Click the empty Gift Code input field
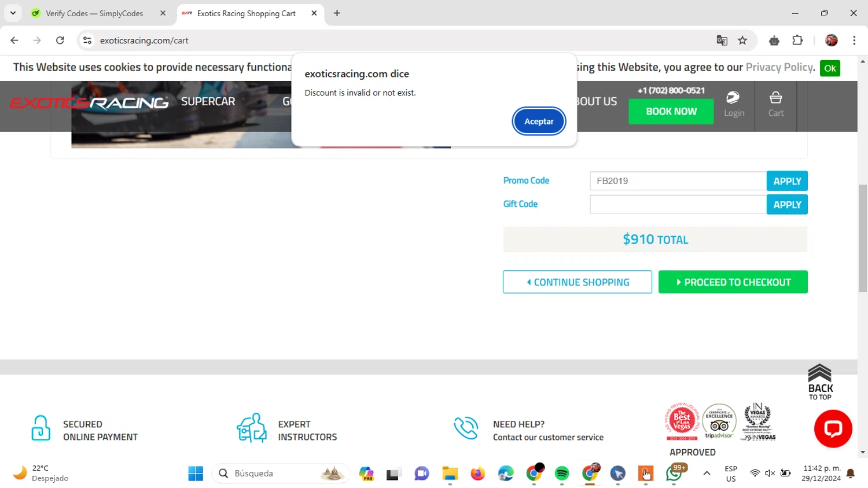The image size is (868, 488). 678,205
